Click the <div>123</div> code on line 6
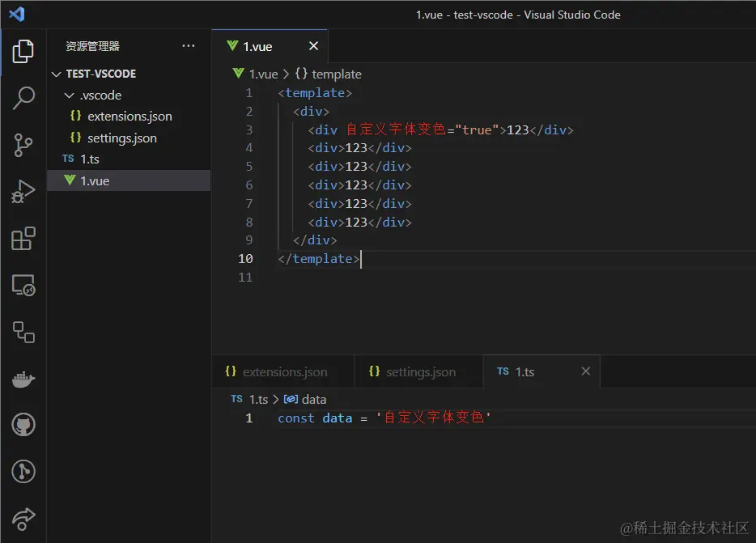This screenshot has width=756, height=543. click(359, 185)
